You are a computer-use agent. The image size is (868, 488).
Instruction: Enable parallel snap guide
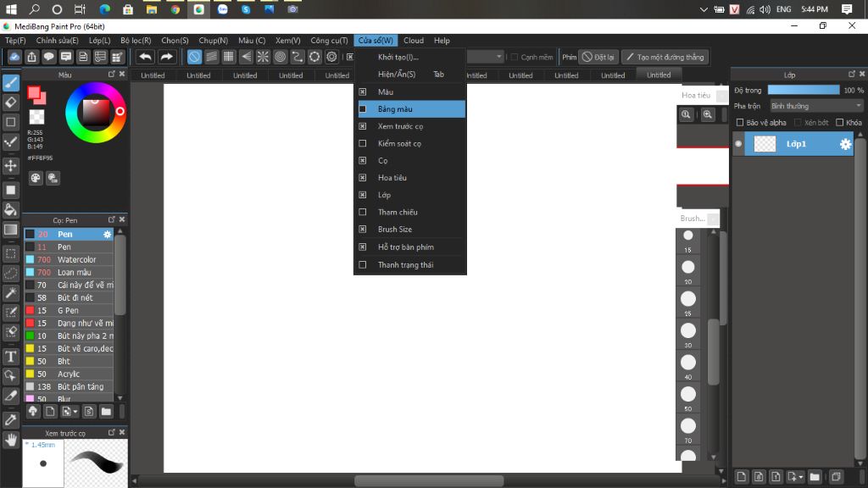coord(211,57)
